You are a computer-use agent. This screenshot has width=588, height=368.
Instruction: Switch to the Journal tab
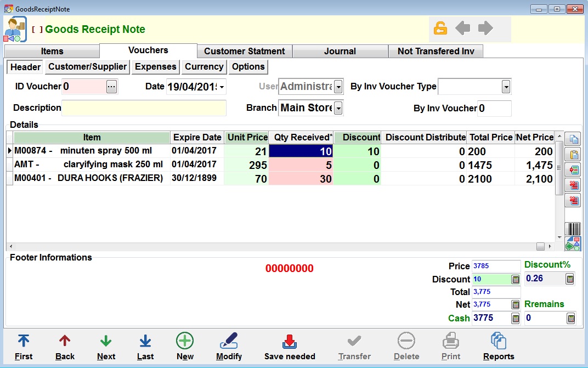(x=340, y=51)
